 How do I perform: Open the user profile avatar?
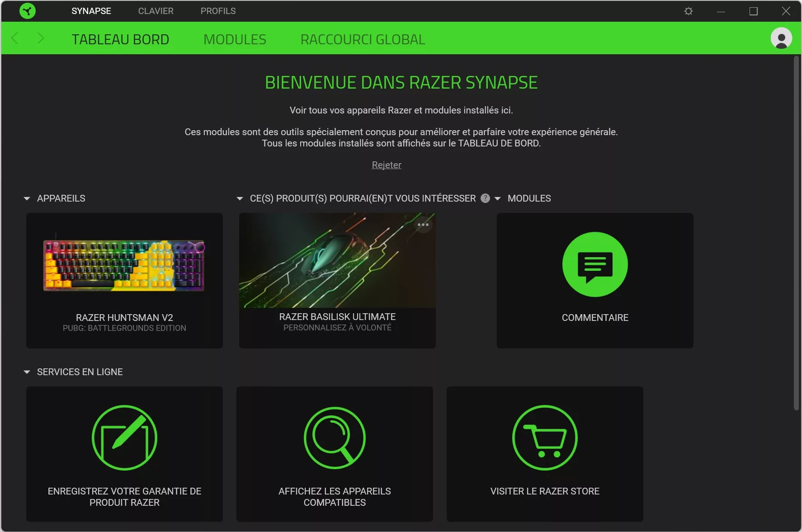tap(782, 38)
